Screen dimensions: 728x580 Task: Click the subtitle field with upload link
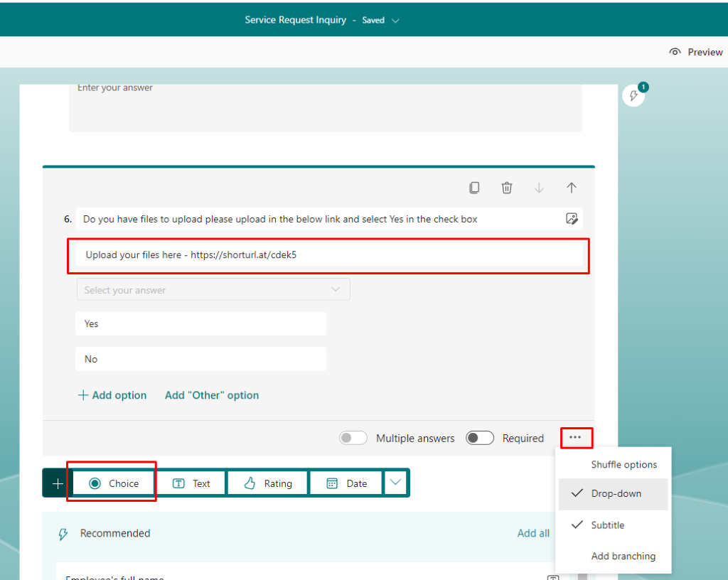328,254
